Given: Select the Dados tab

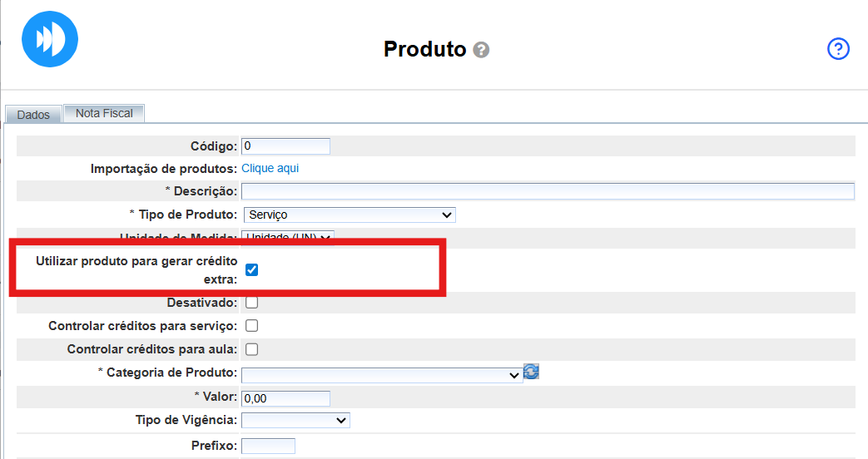Looking at the screenshot, I should click(33, 115).
